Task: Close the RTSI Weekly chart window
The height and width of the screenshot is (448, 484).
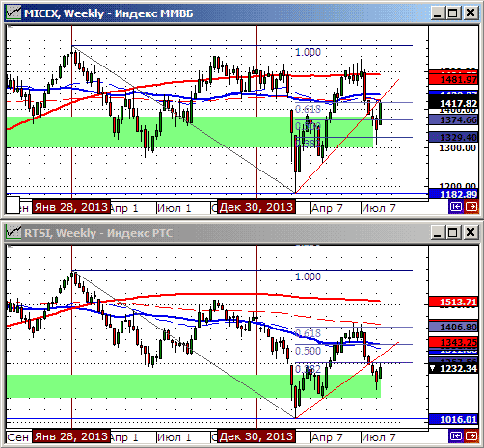Action: [471, 232]
